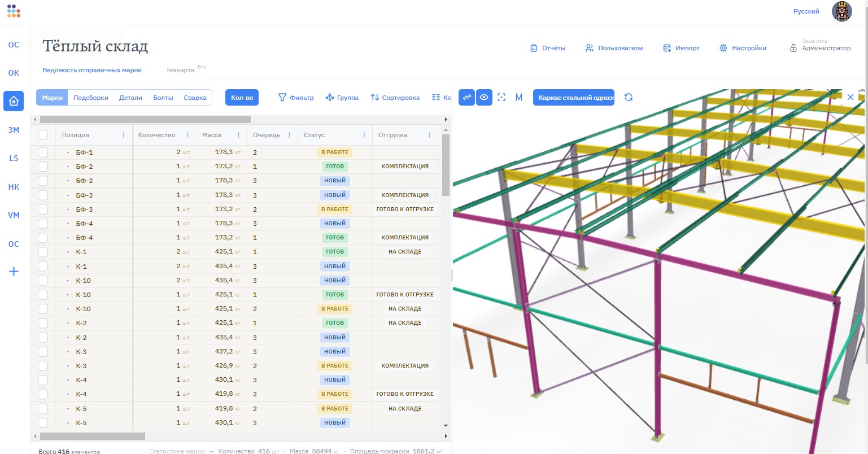Click the M icon in viewer toolbar

click(519, 97)
